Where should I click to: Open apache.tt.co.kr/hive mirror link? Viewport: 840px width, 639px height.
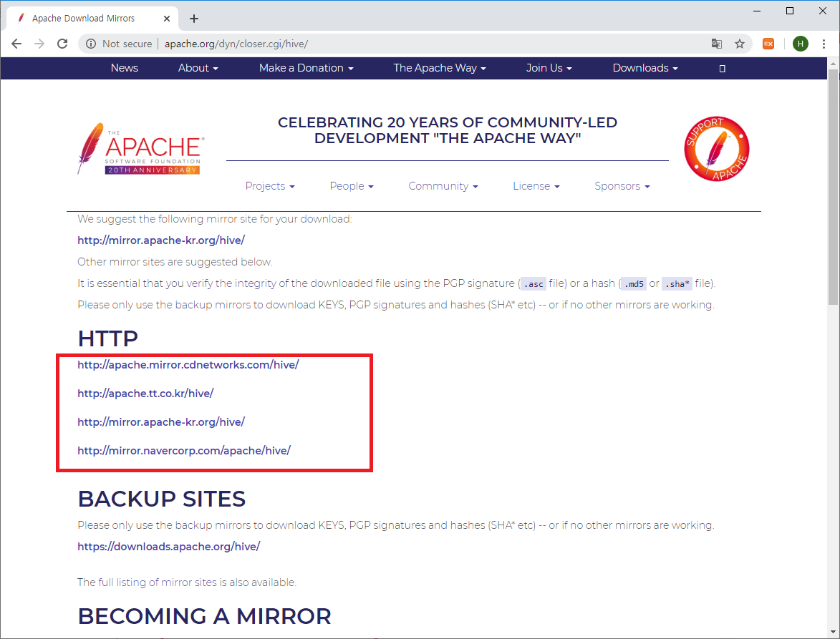tap(145, 394)
